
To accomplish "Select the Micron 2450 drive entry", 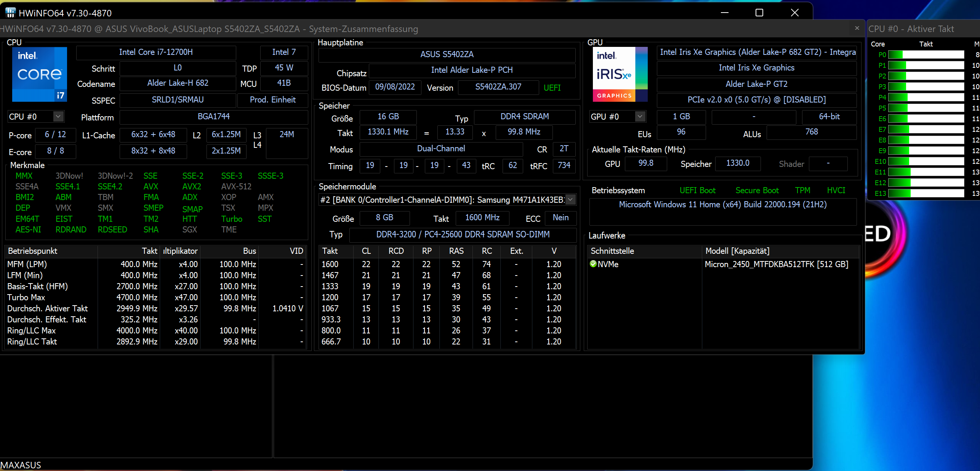I will click(776, 264).
